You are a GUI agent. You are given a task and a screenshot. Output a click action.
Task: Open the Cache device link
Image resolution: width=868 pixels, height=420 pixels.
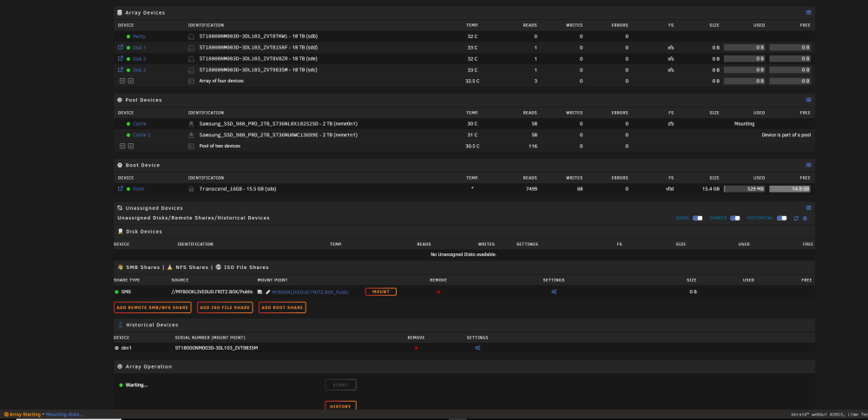point(140,124)
